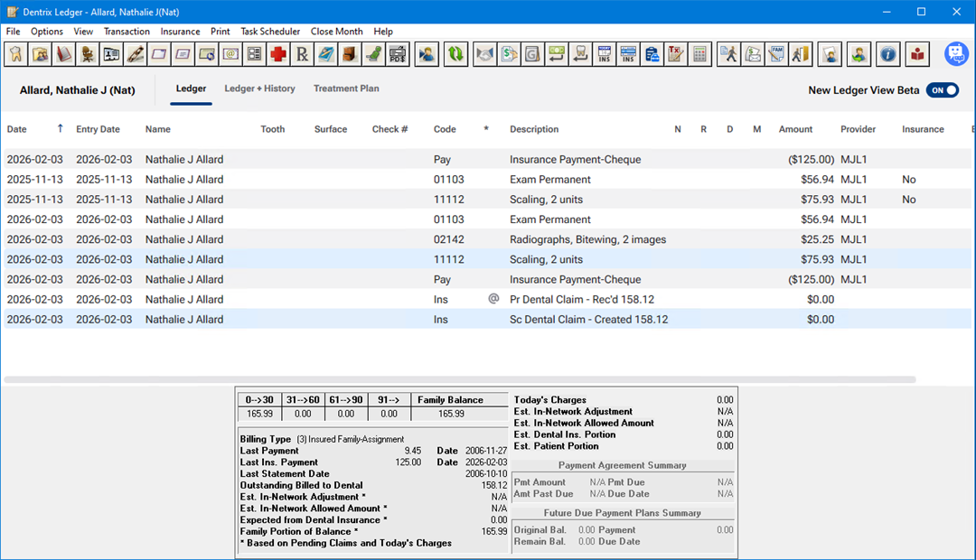Open the calculator icon in toolbar

[x=699, y=54]
